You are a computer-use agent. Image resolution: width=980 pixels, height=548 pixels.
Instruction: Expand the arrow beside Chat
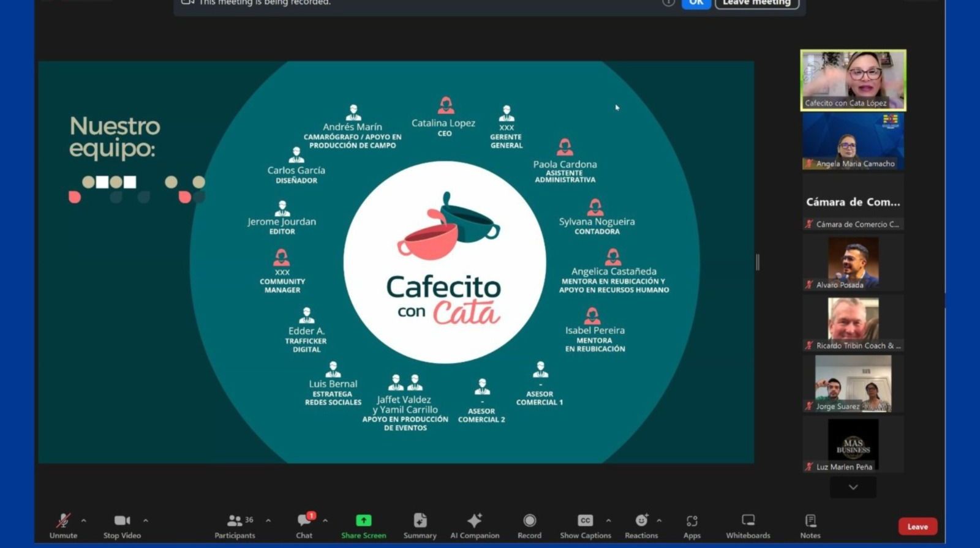pyautogui.click(x=325, y=520)
